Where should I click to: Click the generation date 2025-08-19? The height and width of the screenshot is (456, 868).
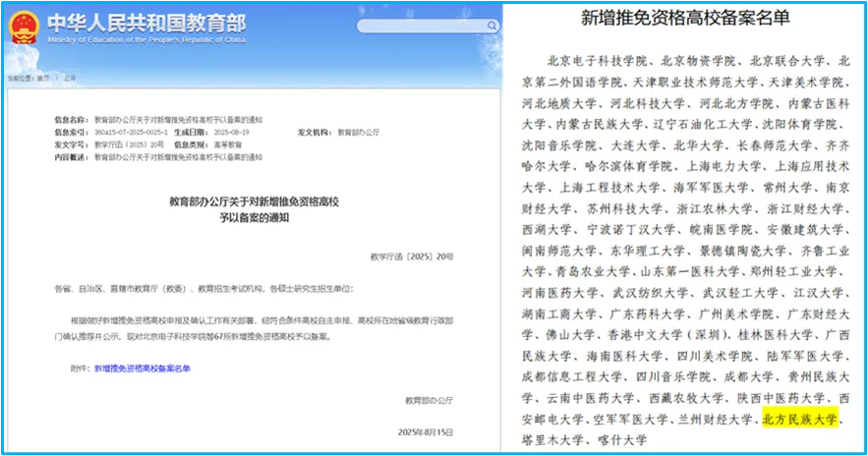pos(231,133)
